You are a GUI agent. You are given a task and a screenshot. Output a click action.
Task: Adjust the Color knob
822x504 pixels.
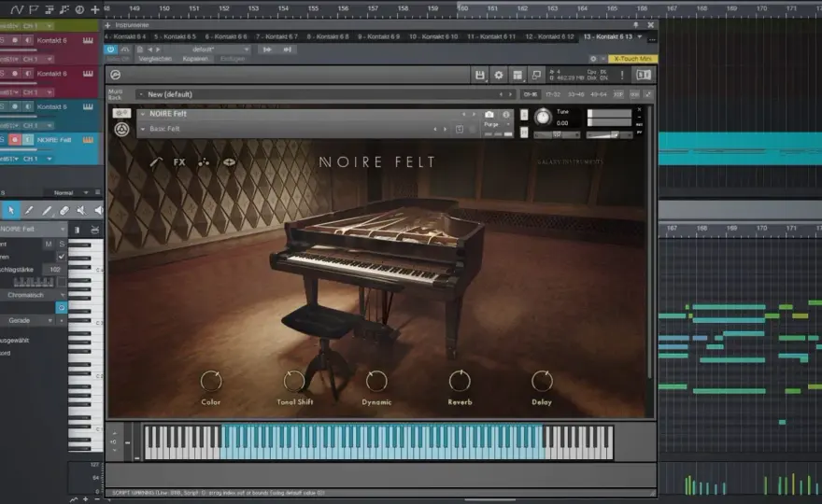(x=211, y=381)
